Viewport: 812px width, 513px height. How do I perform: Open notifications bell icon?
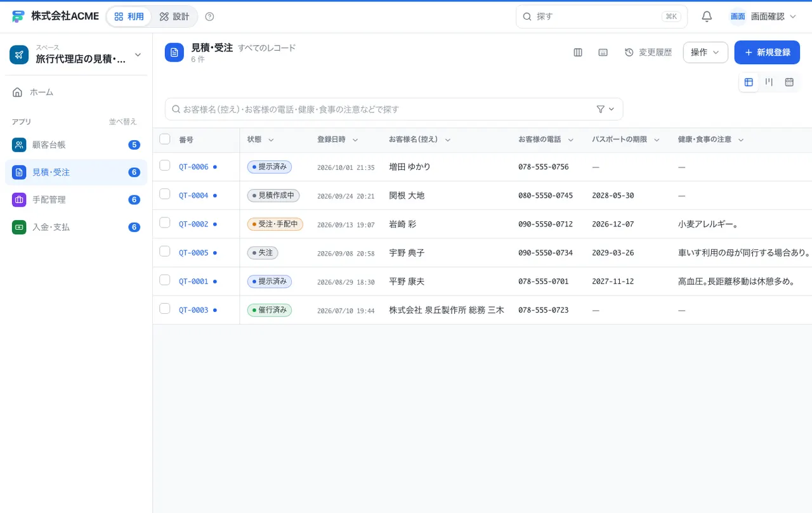point(707,16)
